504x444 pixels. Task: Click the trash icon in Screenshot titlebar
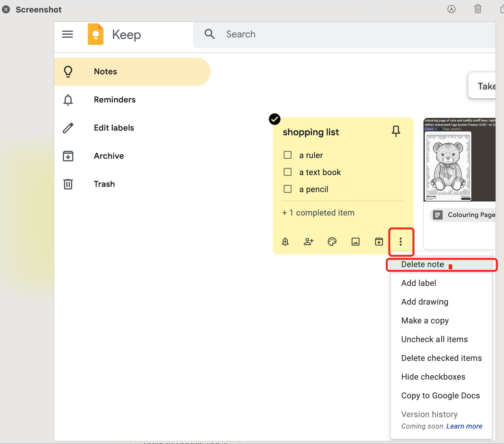(478, 9)
